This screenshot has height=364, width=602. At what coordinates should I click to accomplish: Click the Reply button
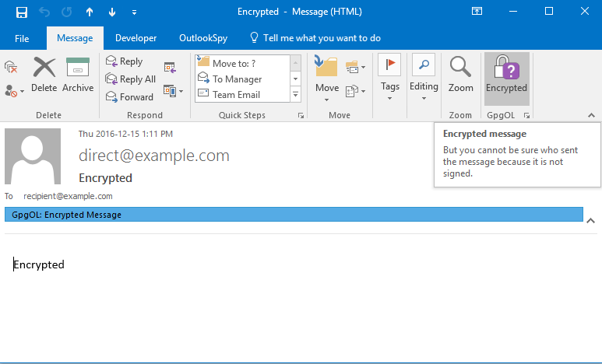click(125, 61)
